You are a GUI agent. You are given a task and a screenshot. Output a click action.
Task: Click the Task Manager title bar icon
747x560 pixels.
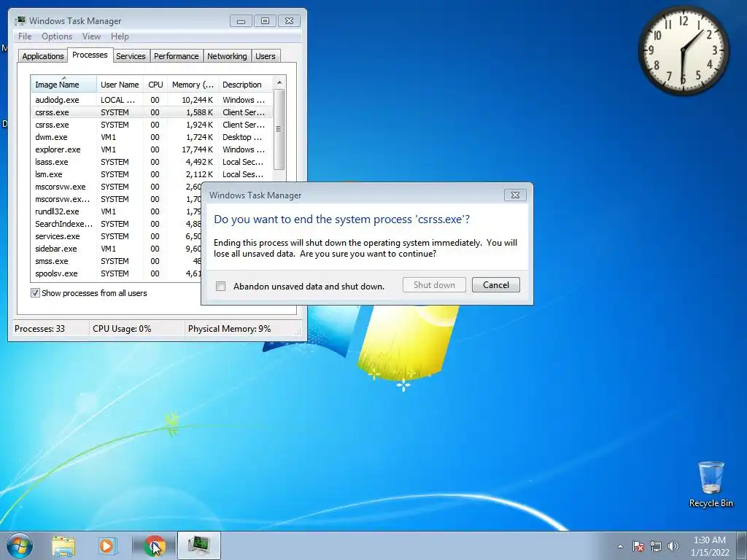(x=20, y=20)
